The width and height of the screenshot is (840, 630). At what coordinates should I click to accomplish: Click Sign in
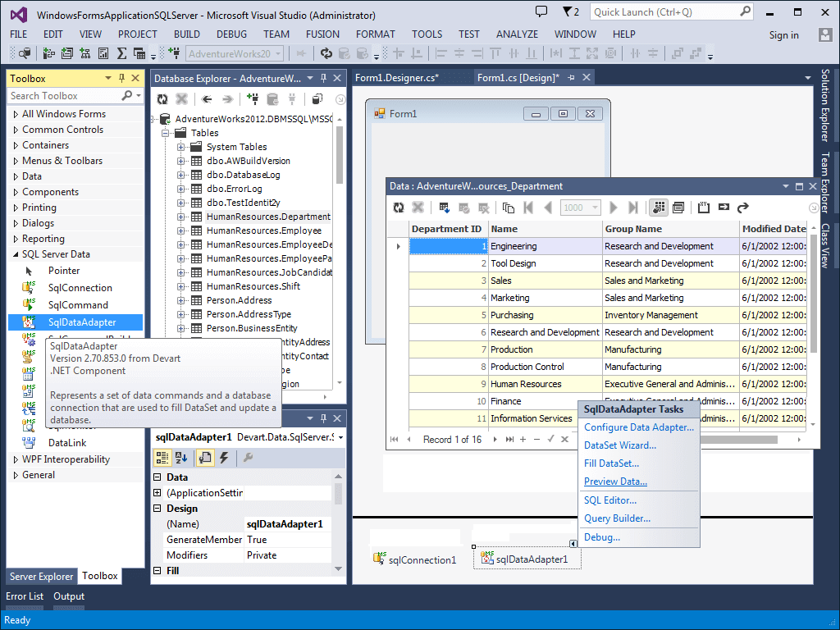(x=783, y=34)
